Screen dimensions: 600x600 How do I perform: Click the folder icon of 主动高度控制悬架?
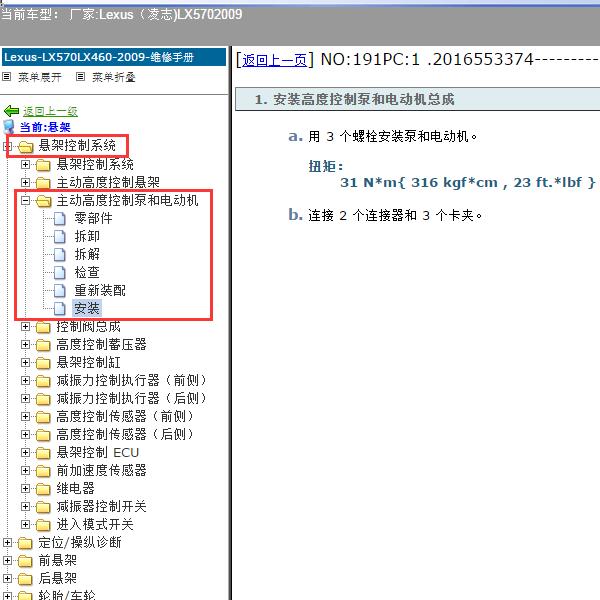click(x=43, y=183)
